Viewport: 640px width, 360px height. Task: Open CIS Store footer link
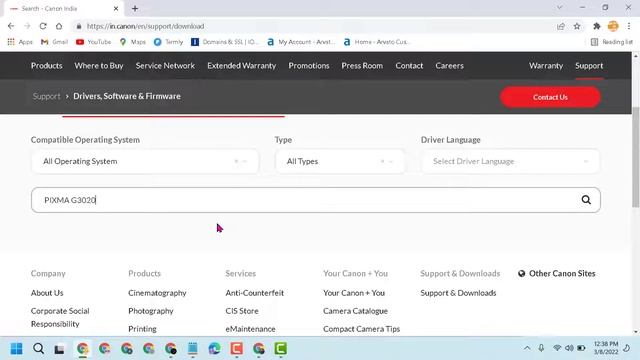pos(242,311)
